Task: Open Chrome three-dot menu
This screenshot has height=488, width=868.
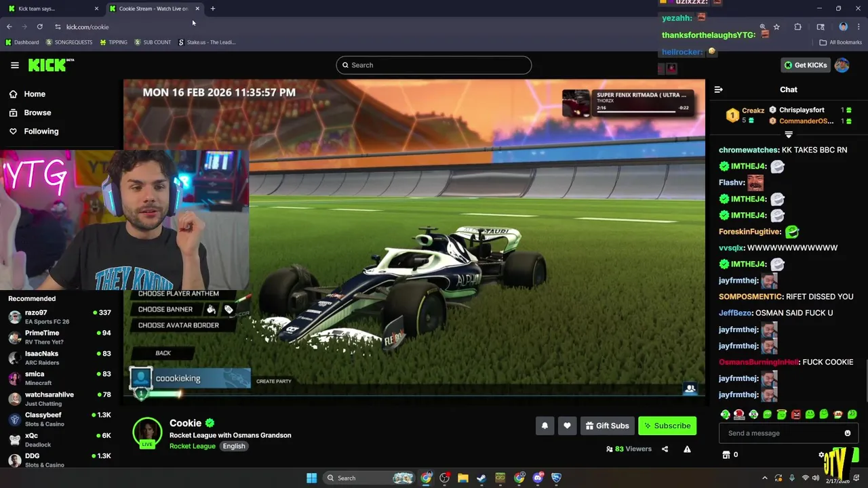Action: coord(858,27)
